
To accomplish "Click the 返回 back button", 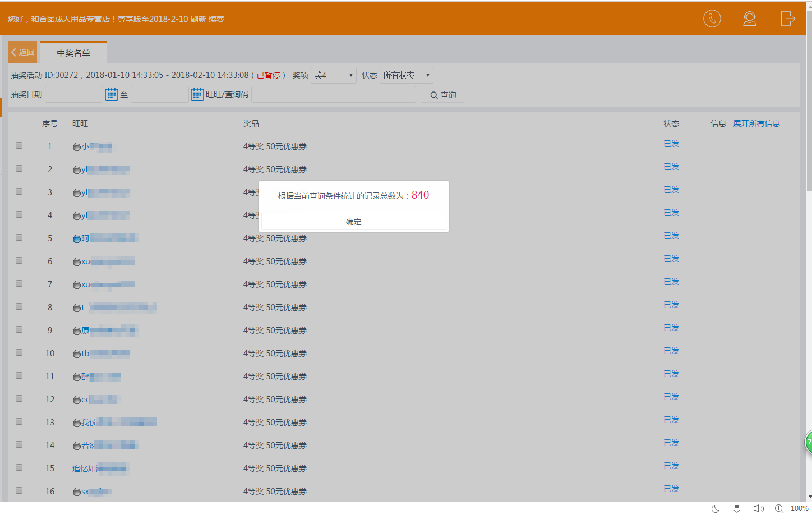I will 22,52.
